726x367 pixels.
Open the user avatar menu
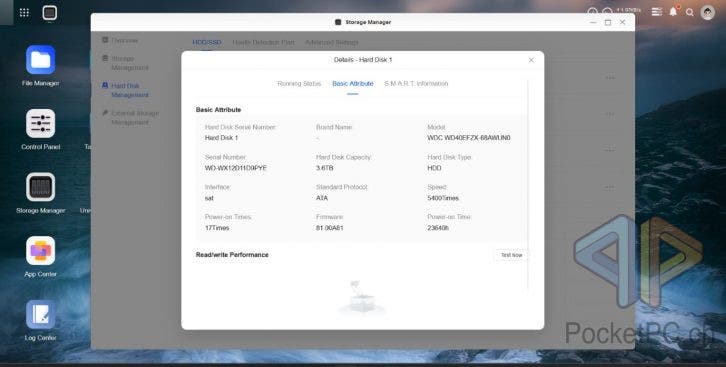click(x=707, y=12)
